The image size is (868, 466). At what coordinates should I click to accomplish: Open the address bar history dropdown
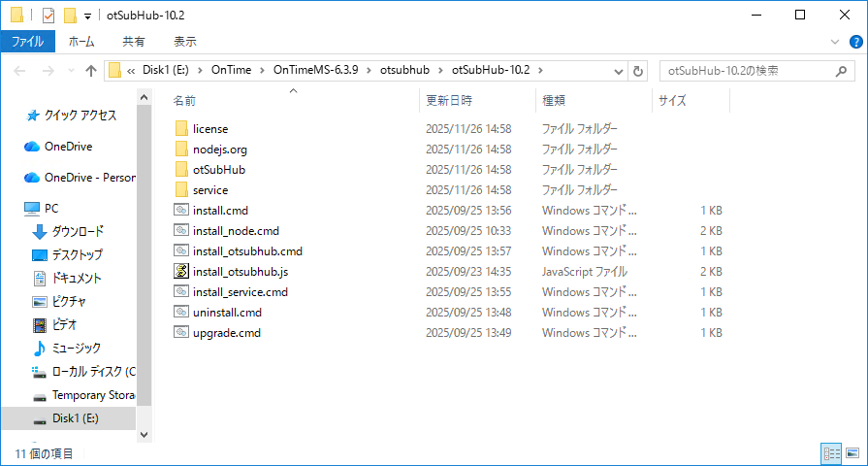click(617, 71)
